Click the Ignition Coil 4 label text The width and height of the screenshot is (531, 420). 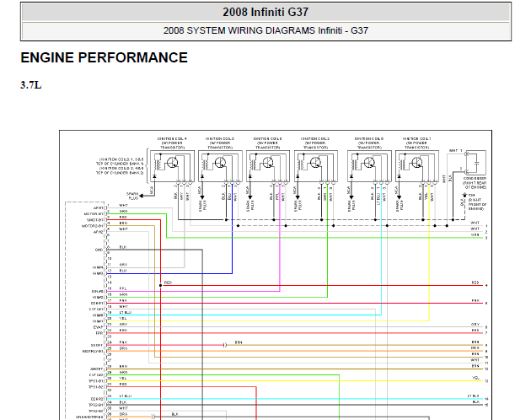[x=172, y=143]
